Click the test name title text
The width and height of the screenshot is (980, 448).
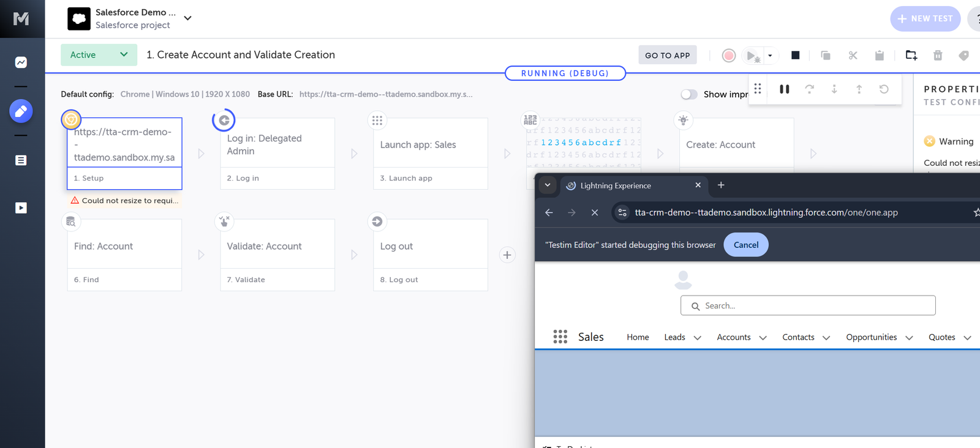(x=241, y=54)
